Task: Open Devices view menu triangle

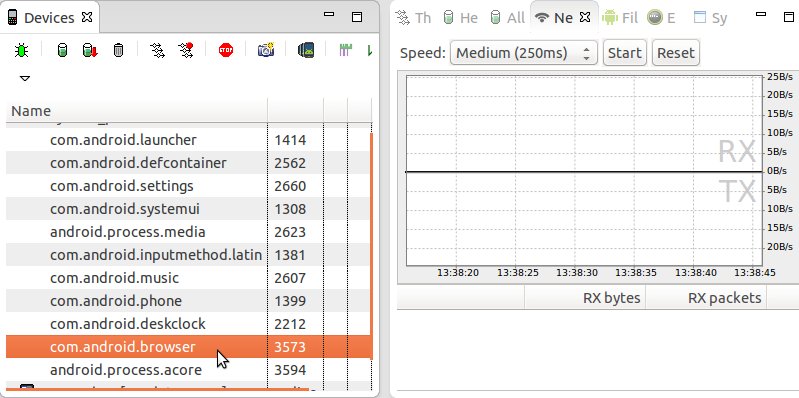Action: click(x=24, y=78)
